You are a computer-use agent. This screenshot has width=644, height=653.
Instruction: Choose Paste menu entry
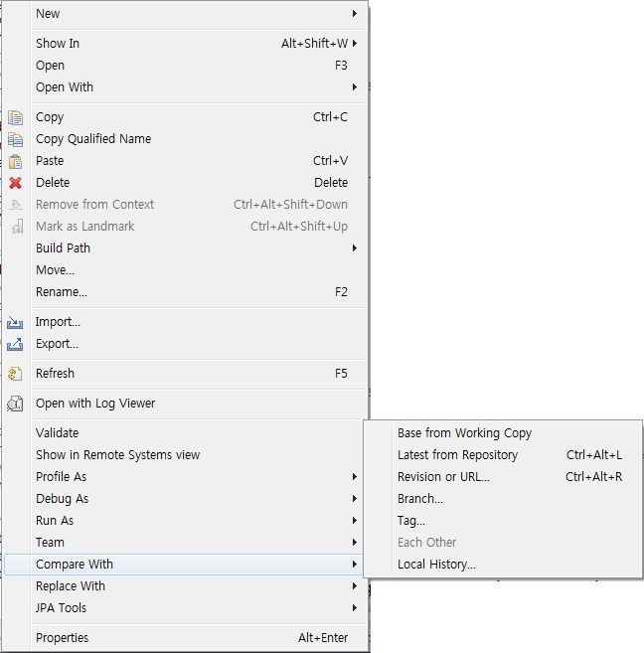(185, 161)
